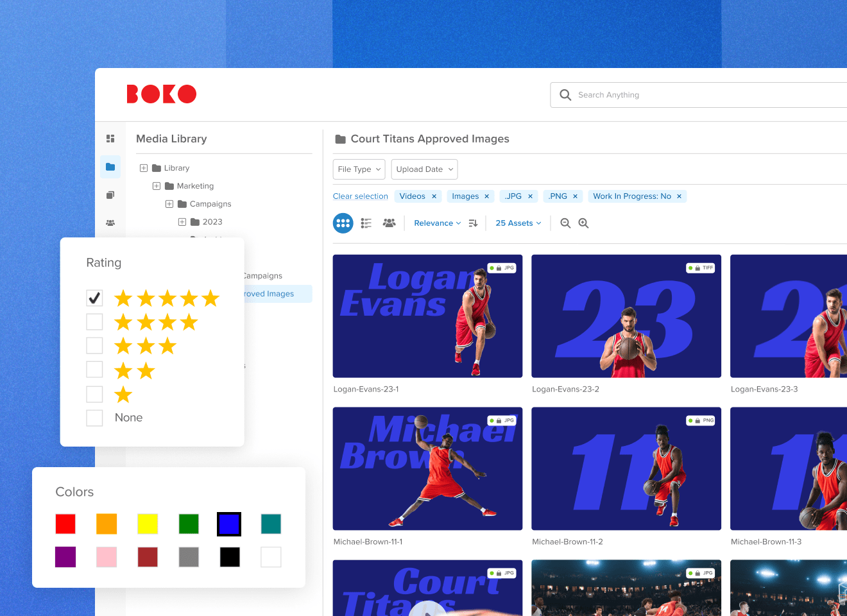Pick the orange color swatch
847x616 pixels.
click(x=107, y=524)
